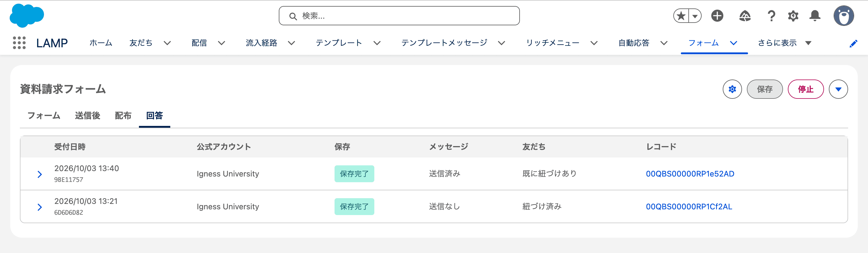Go to the ホーム navigation tab

(101, 43)
